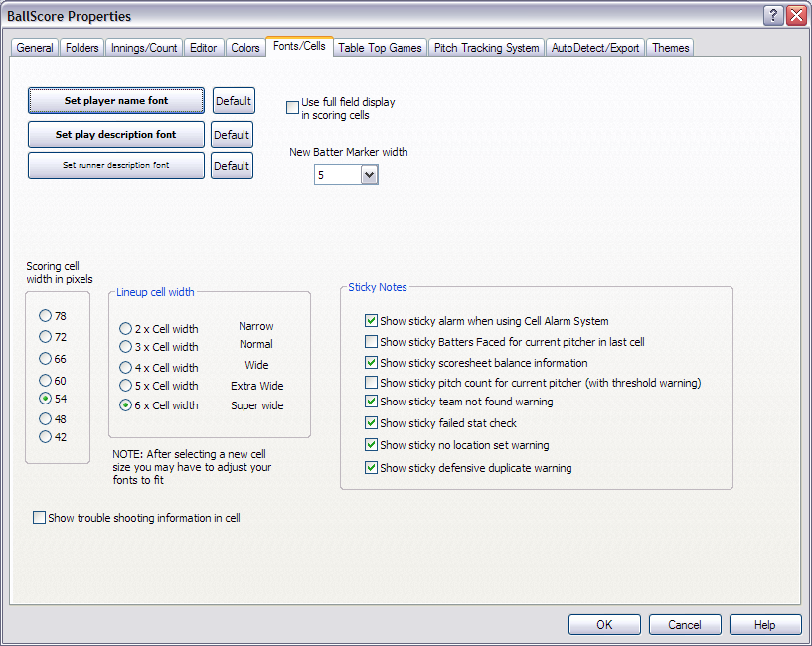Click the Super wide label
The image size is (812, 646).
pos(256,405)
